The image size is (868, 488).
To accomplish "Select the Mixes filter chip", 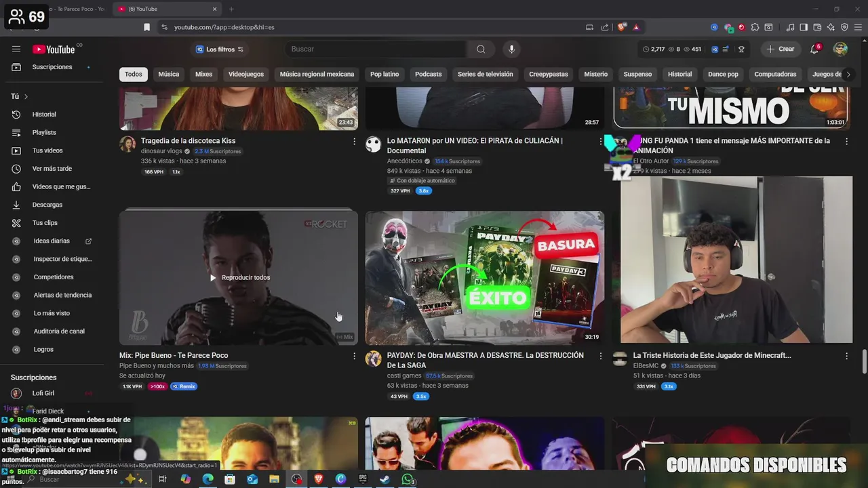I will pyautogui.click(x=203, y=75).
